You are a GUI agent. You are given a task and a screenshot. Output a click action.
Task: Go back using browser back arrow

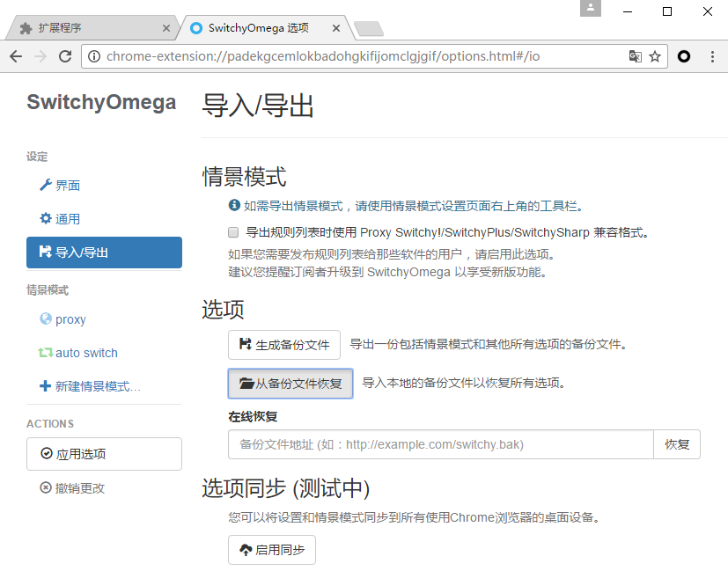coord(16,56)
